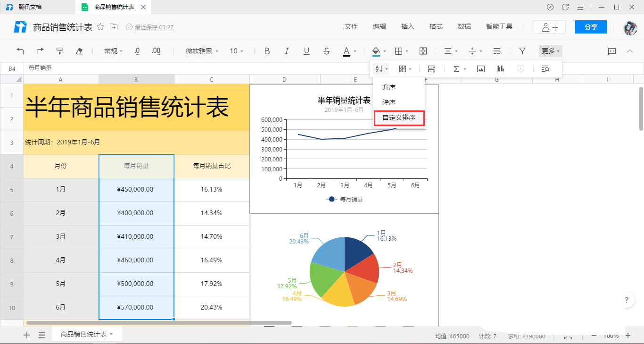The width and height of the screenshot is (644, 344).
Task: Click the freeze rows icon
Action: [431, 69]
